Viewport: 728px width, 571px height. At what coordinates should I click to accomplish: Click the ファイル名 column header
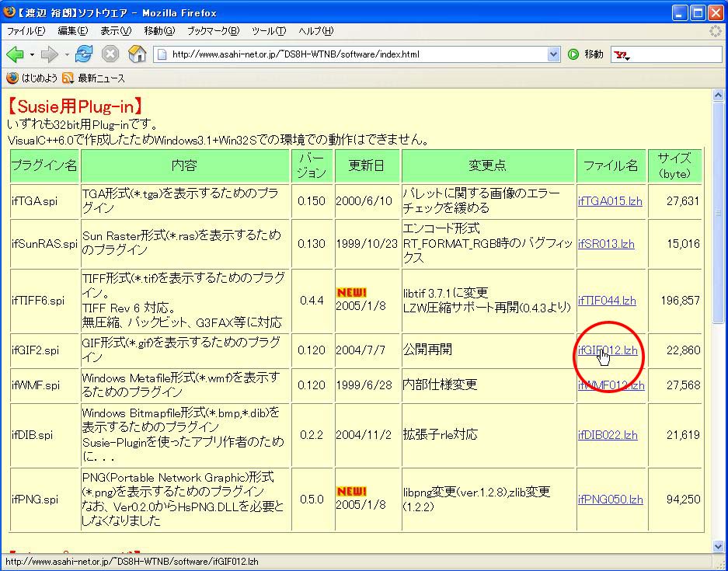click(611, 165)
